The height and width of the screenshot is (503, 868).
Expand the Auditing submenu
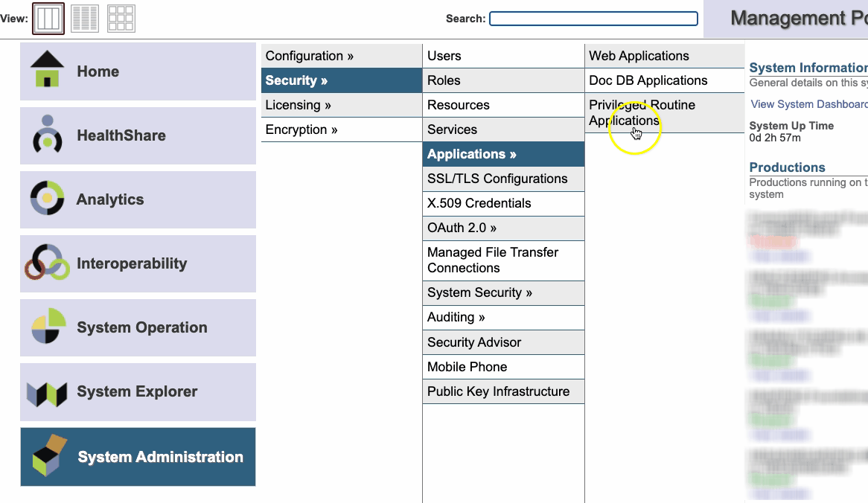point(504,317)
